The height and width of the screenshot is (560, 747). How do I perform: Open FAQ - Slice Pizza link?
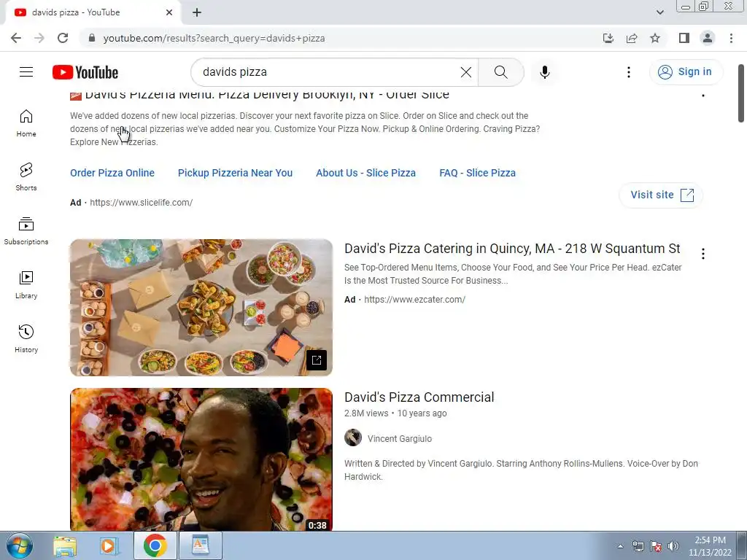pos(477,173)
